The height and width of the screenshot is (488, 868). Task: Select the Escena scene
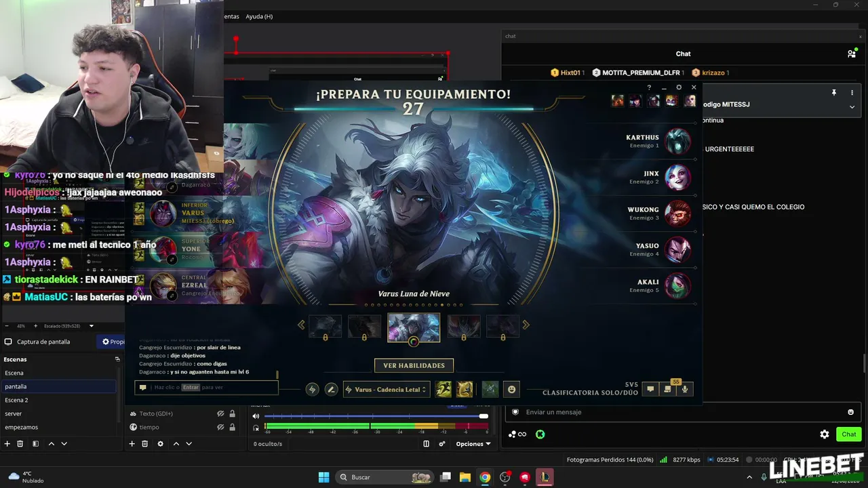tap(58, 373)
